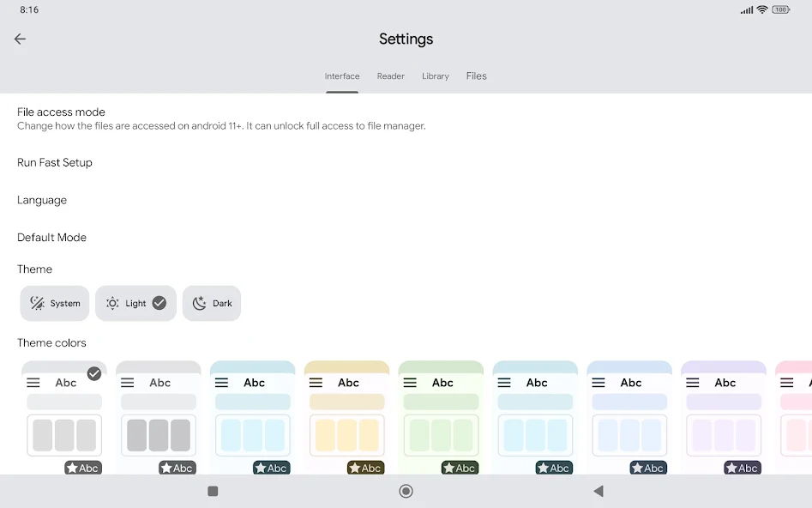
Task: Click the Files settings tab label
Action: pyautogui.click(x=476, y=76)
